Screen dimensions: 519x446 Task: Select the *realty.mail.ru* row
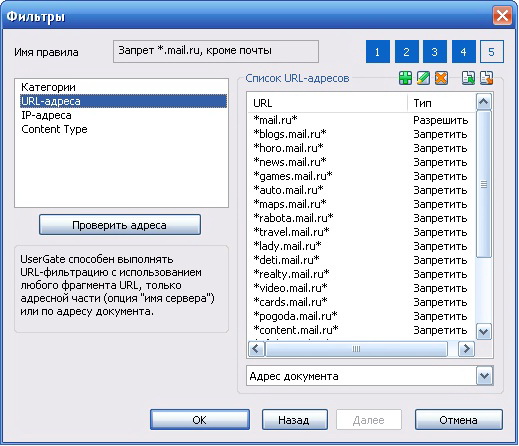tap(362, 274)
